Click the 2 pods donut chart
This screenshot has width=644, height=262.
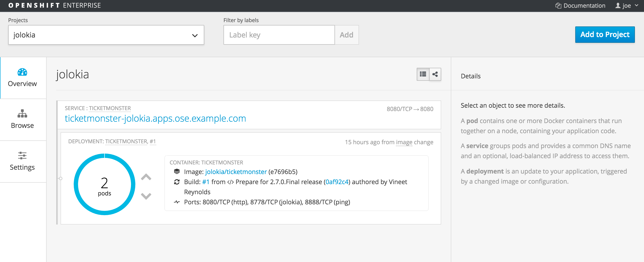tap(104, 185)
